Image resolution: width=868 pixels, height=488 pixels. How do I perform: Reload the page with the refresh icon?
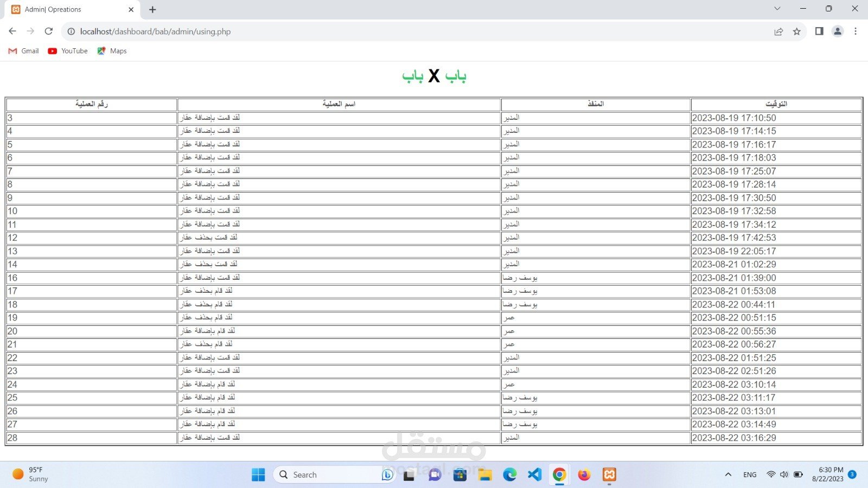(x=49, y=31)
